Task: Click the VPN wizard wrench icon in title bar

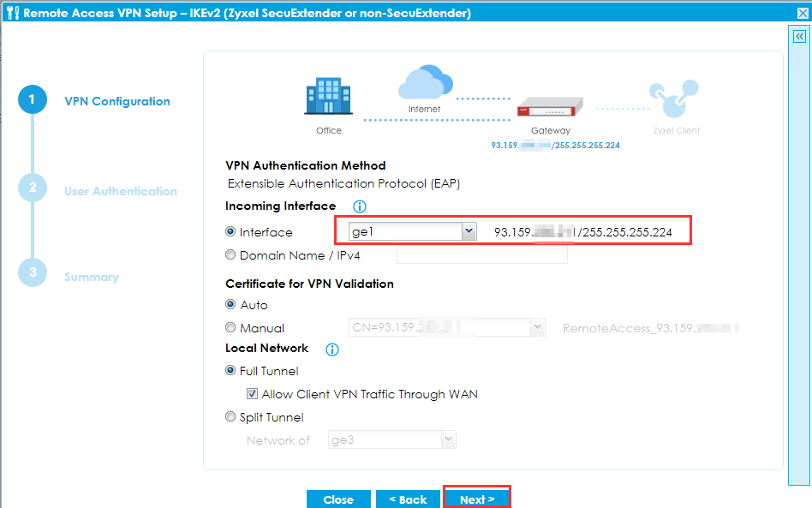Action: pos(12,12)
